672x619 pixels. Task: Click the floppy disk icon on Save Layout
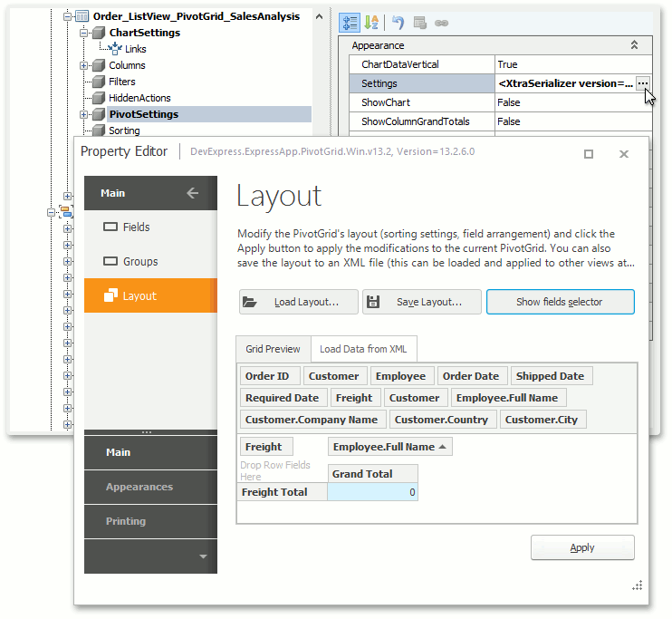tap(373, 302)
